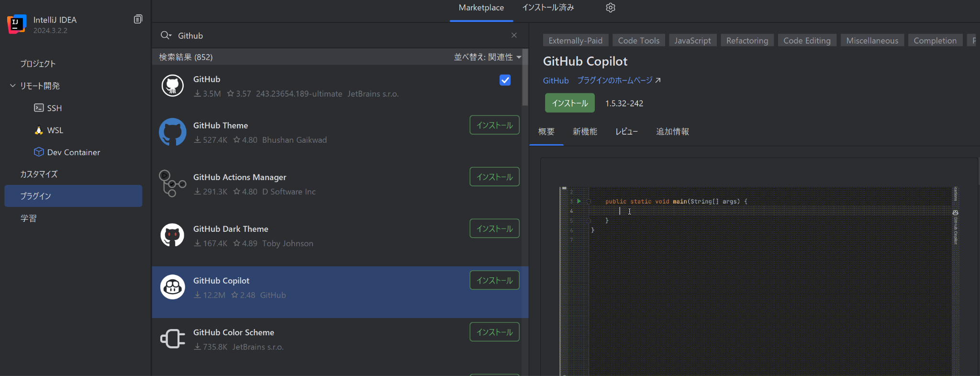Click the Miscellaneous tag
The width and height of the screenshot is (980, 376).
pyautogui.click(x=872, y=41)
